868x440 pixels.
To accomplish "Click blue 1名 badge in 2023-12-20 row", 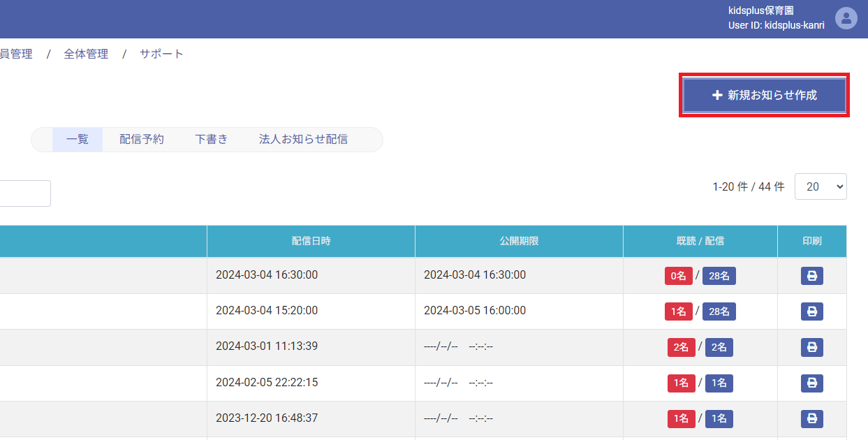I will [719, 418].
